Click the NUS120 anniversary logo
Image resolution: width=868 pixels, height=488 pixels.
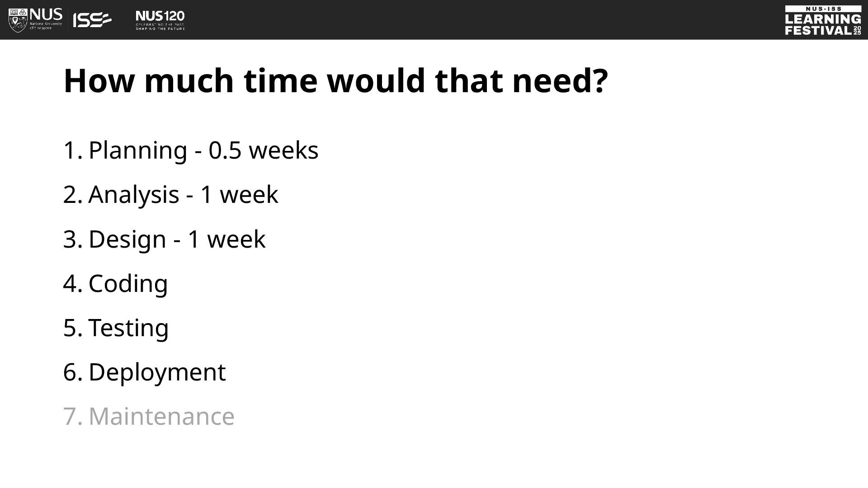[160, 20]
